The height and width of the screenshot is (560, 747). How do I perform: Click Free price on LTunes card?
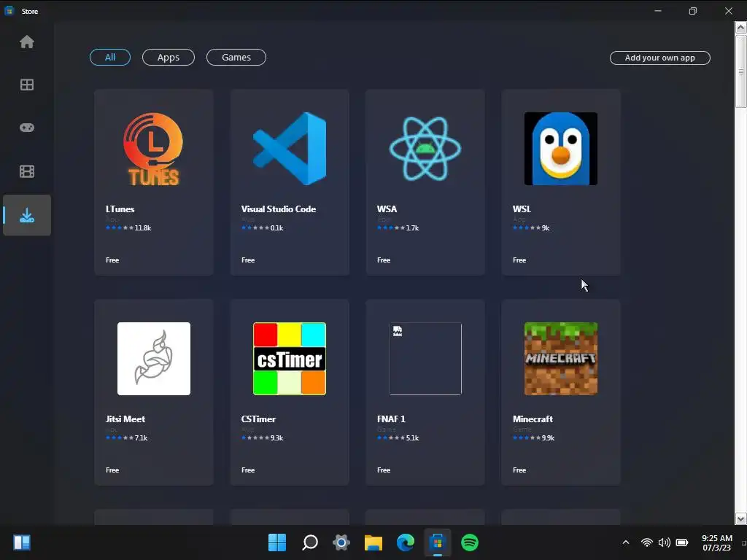point(112,260)
